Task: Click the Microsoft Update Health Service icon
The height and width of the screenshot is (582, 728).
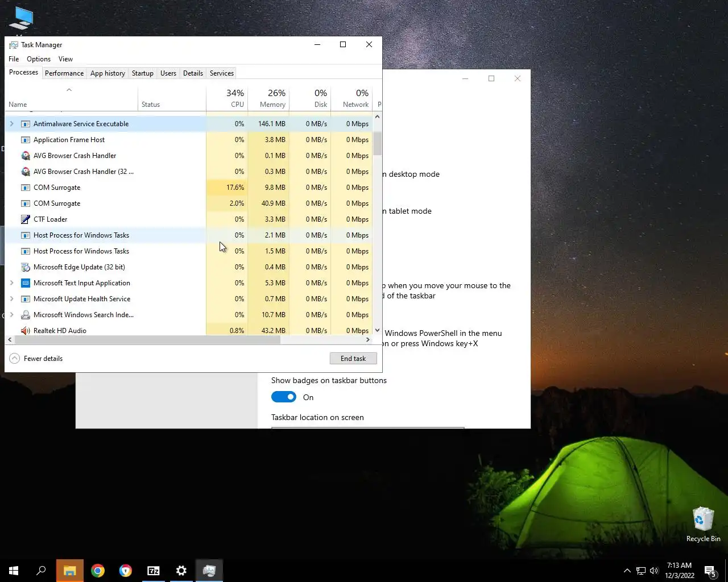Action: click(x=26, y=299)
